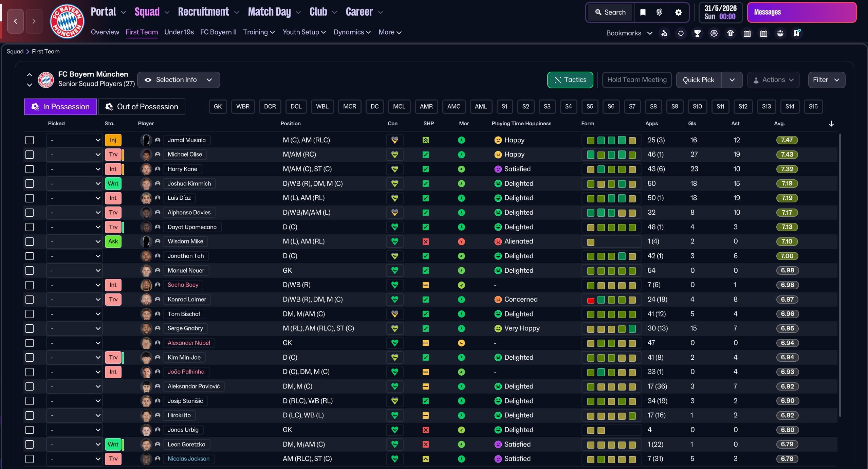Click the globe icon in the top bar
Image resolution: width=868 pixels, height=469 pixels.
(x=659, y=12)
